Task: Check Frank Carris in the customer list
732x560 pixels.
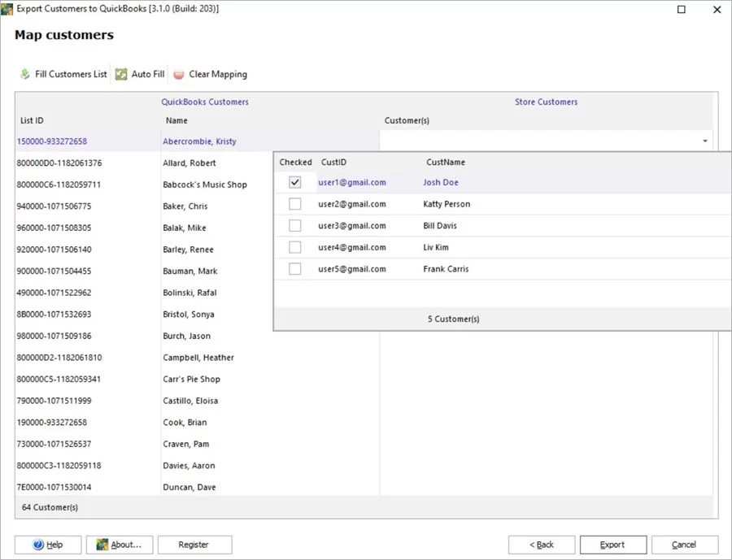Action: pos(294,268)
